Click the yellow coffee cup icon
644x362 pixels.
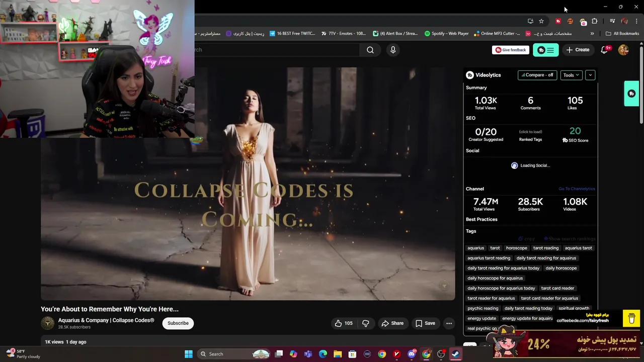click(632, 319)
